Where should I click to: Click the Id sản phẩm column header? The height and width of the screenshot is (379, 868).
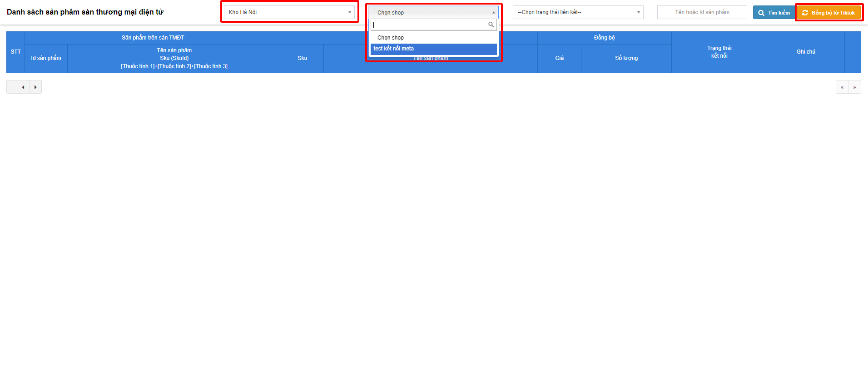coord(46,58)
